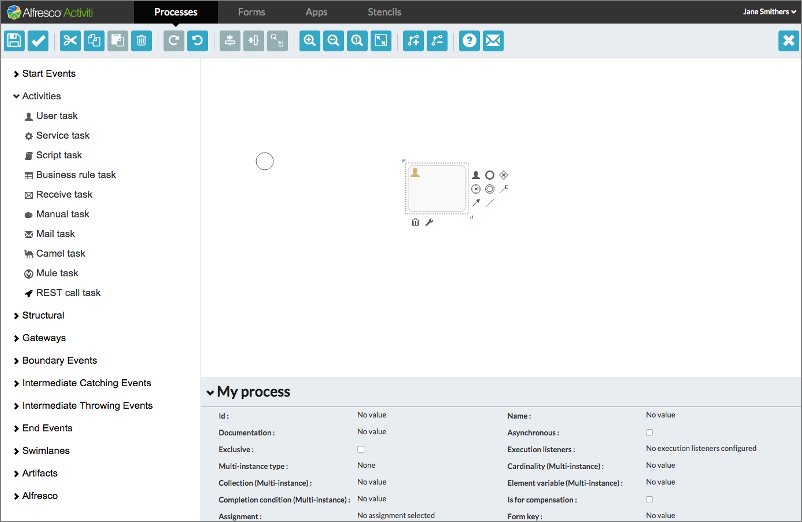Expand Intermediate Throwing Events group
This screenshot has height=522, width=802.
(83, 405)
